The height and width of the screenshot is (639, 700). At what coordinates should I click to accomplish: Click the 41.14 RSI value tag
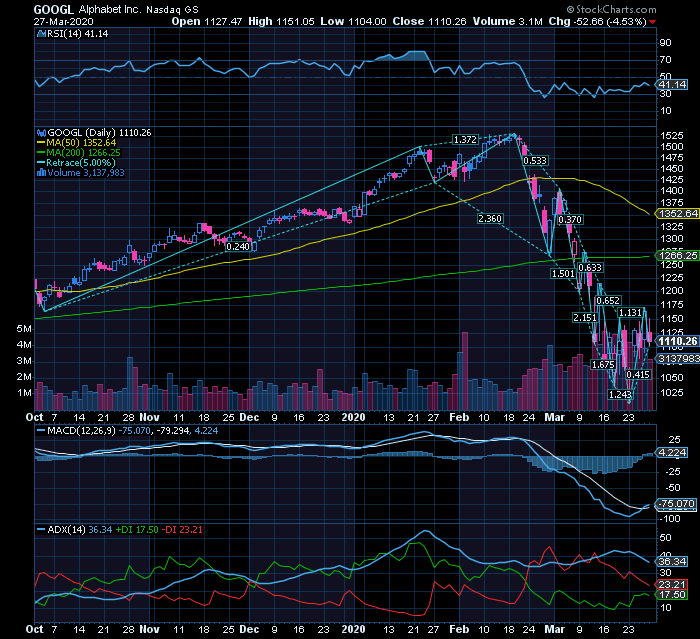[672, 85]
